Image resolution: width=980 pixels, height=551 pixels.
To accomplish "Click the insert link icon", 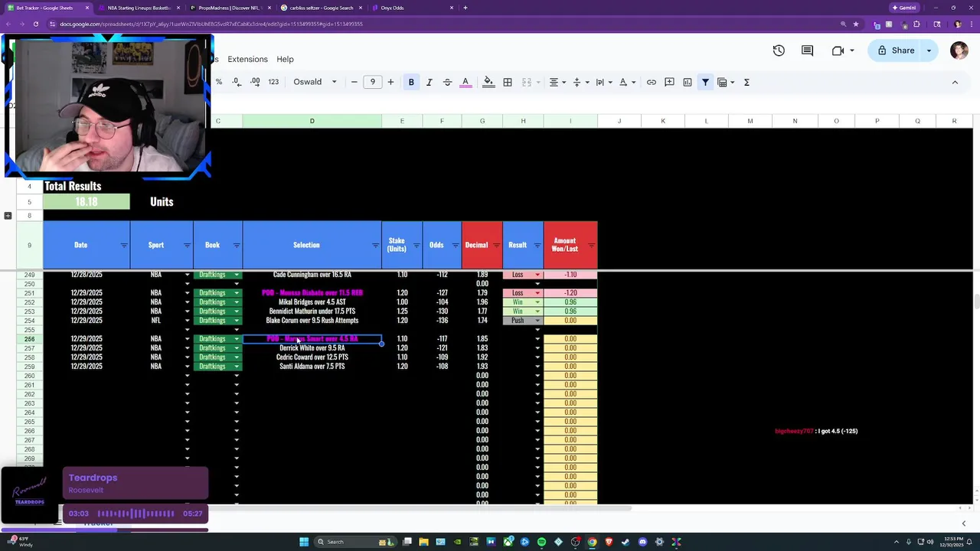I will tap(651, 82).
